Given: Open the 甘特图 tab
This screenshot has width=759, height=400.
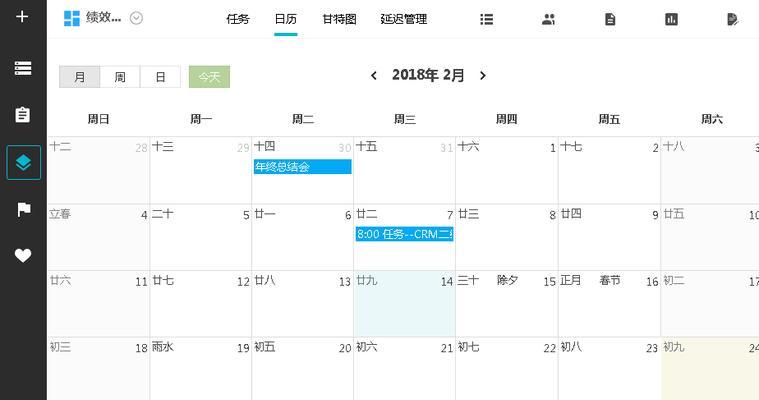Looking at the screenshot, I should pyautogui.click(x=339, y=19).
